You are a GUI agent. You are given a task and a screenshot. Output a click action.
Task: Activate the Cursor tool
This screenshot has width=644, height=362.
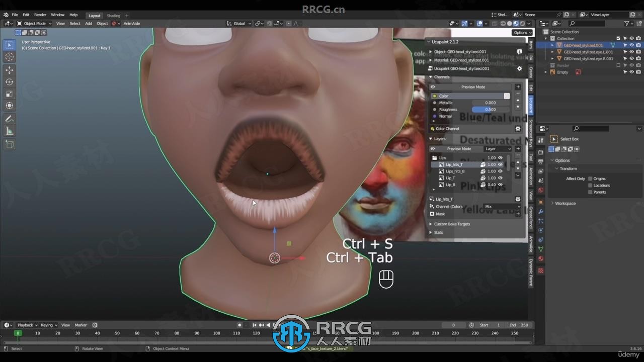point(10,57)
